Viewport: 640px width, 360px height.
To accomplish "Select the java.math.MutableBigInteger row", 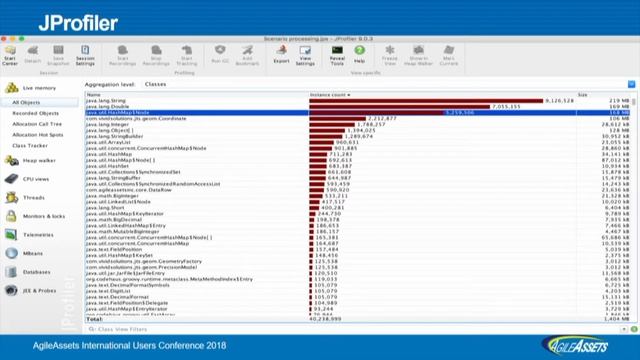I will pos(358,231).
